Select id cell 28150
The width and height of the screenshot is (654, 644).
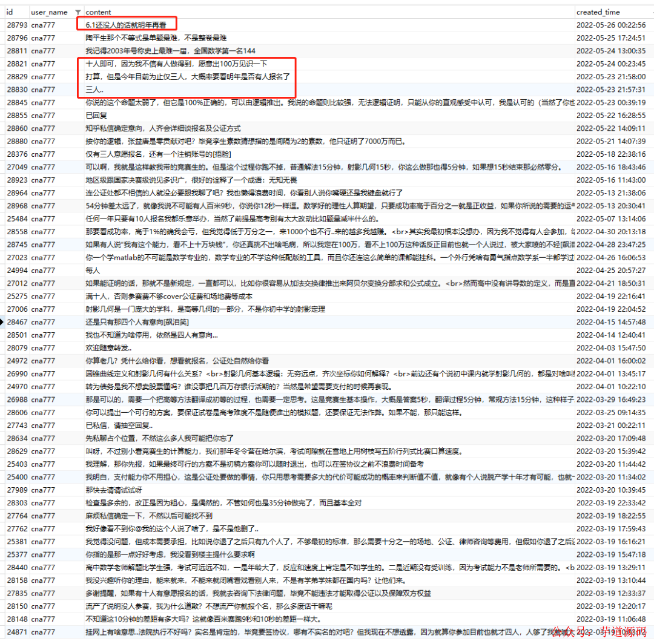click(x=17, y=606)
